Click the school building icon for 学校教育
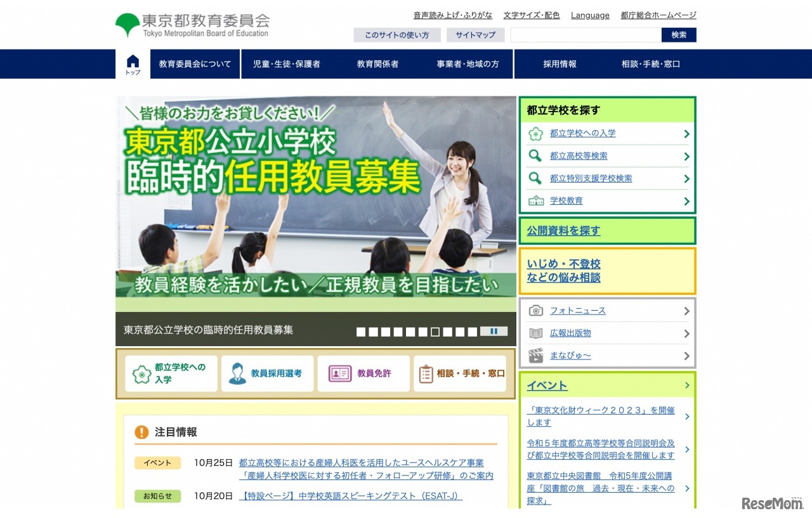This screenshot has width=812, height=518. coord(536,200)
